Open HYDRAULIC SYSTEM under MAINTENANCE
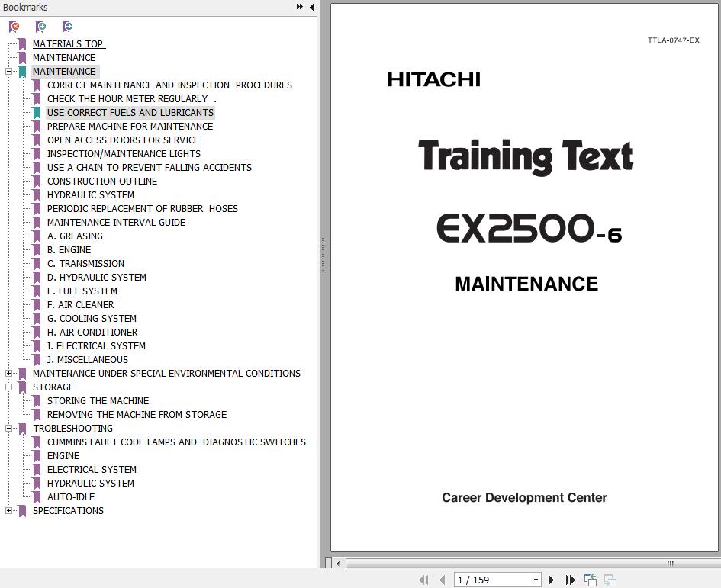This screenshot has height=588, width=721. 91,195
